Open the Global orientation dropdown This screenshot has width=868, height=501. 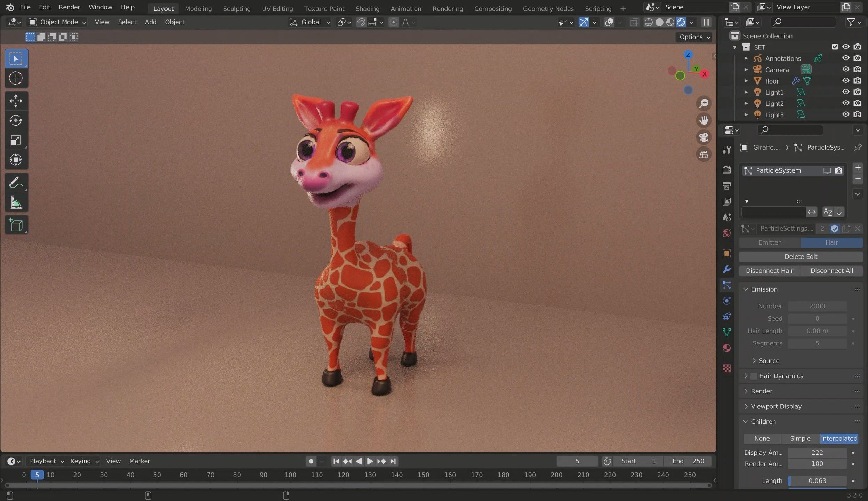[310, 22]
